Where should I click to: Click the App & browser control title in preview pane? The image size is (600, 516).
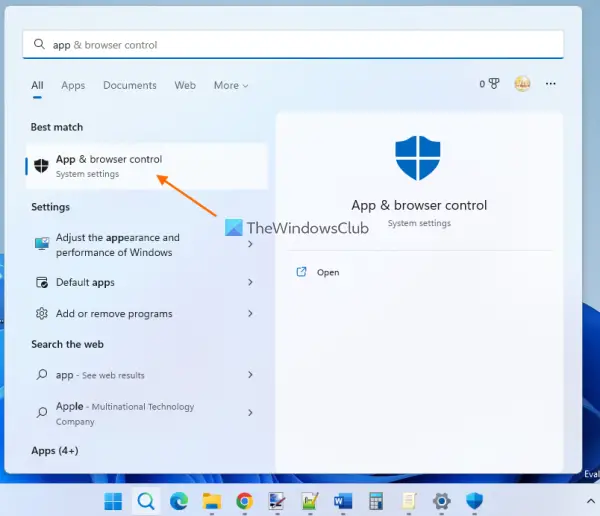click(x=419, y=206)
